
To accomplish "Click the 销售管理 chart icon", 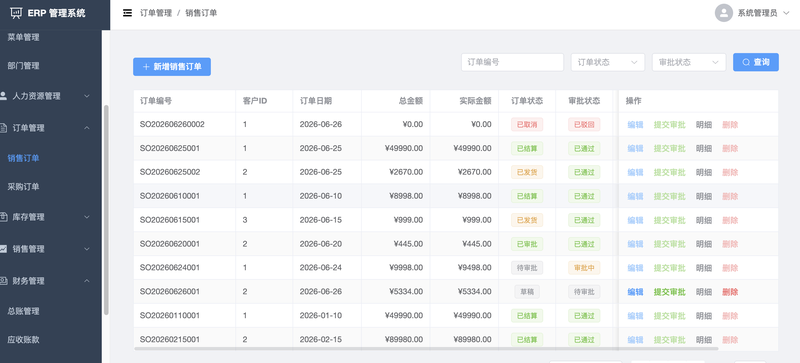I will [4, 249].
